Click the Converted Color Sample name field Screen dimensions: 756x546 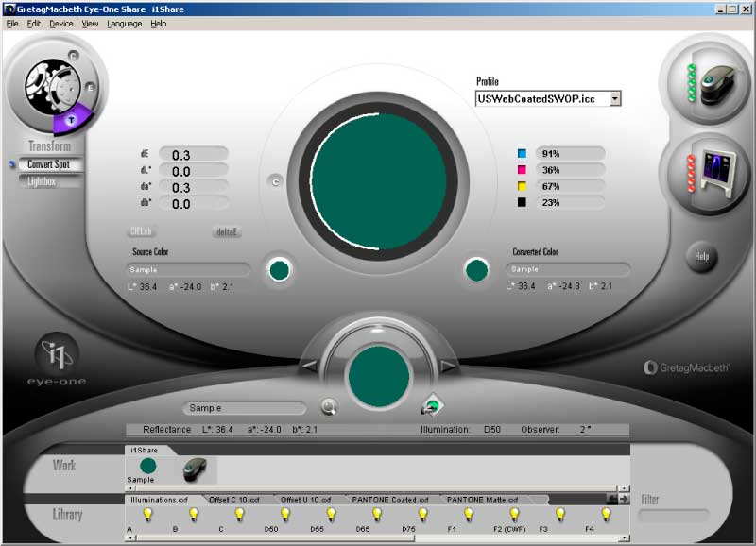(568, 269)
